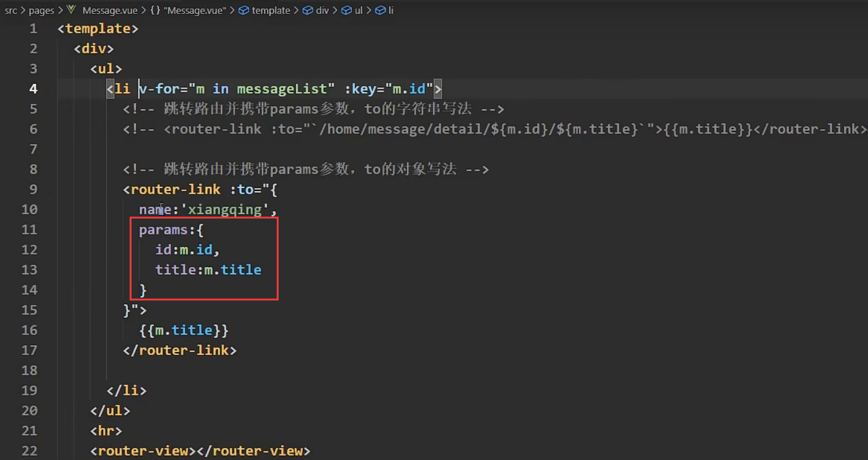
Task: Click line number 9 in the gutter
Action: click(33, 189)
